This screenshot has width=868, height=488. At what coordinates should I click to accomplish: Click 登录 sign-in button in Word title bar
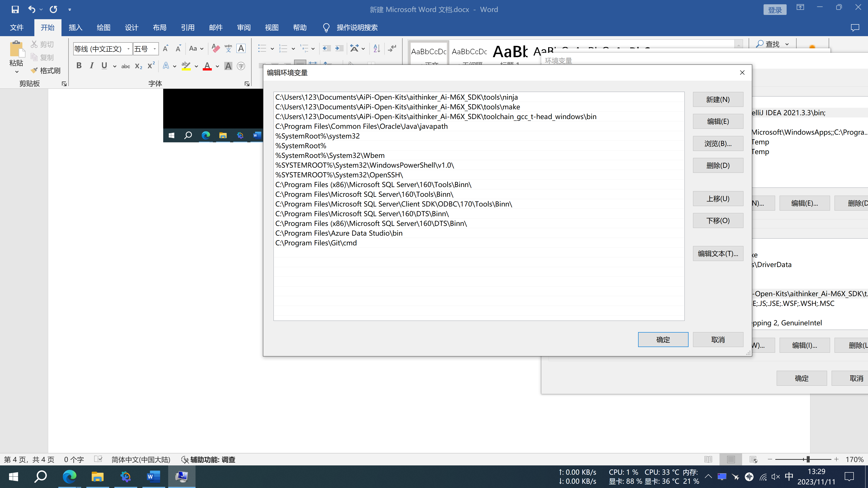coord(775,10)
